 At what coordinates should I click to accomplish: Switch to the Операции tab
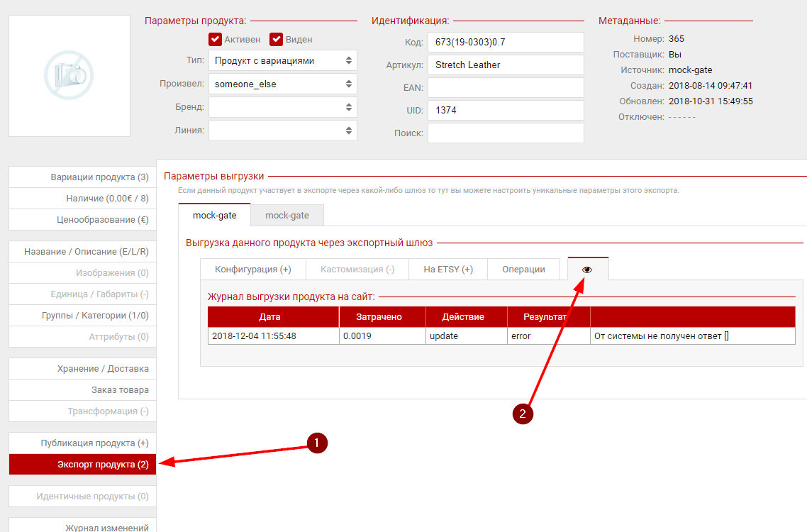(523, 270)
